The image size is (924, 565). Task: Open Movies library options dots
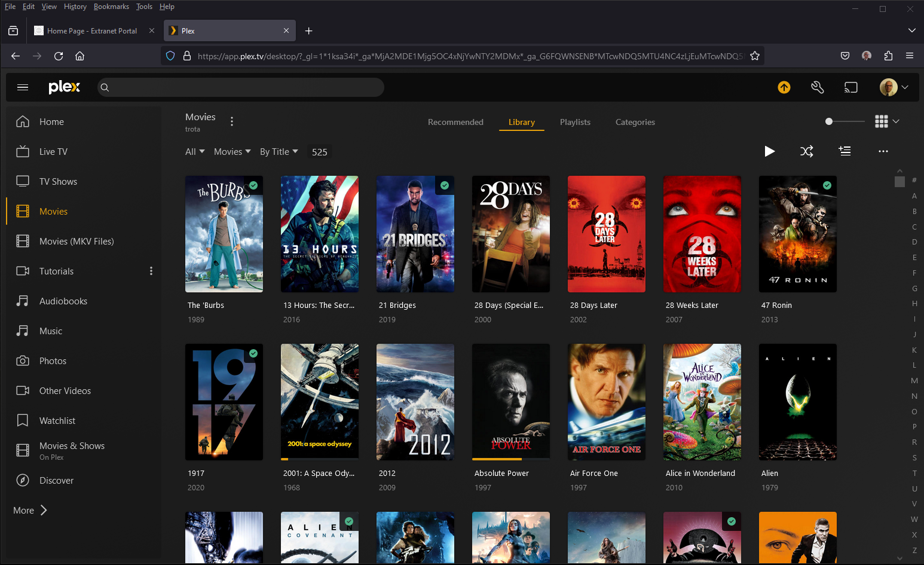[232, 121]
